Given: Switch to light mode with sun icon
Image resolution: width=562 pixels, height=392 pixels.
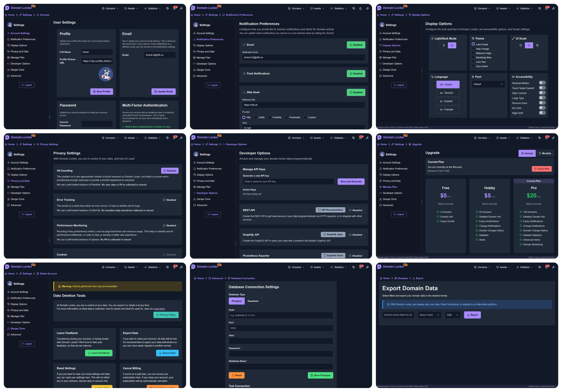Looking at the screenshot, I should (444, 45).
